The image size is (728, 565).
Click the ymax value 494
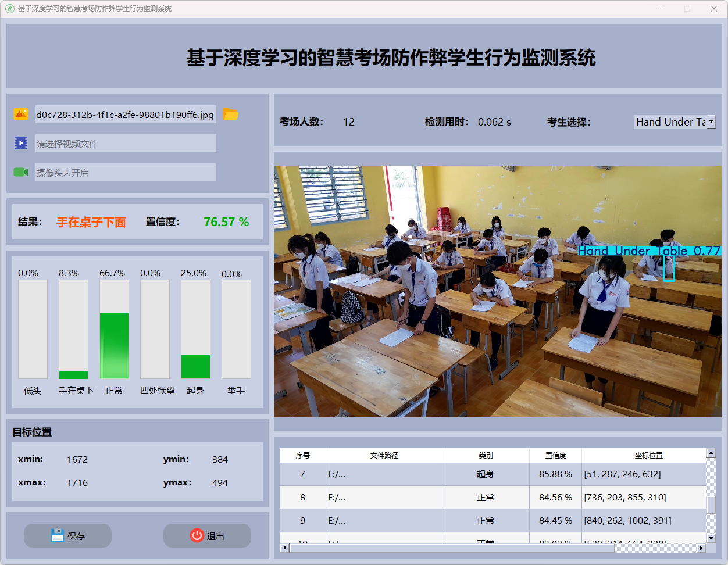click(220, 483)
